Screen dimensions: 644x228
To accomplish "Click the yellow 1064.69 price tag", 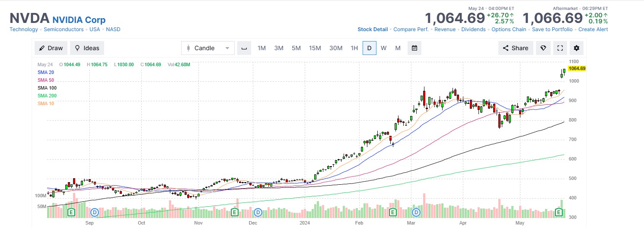I will point(577,68).
